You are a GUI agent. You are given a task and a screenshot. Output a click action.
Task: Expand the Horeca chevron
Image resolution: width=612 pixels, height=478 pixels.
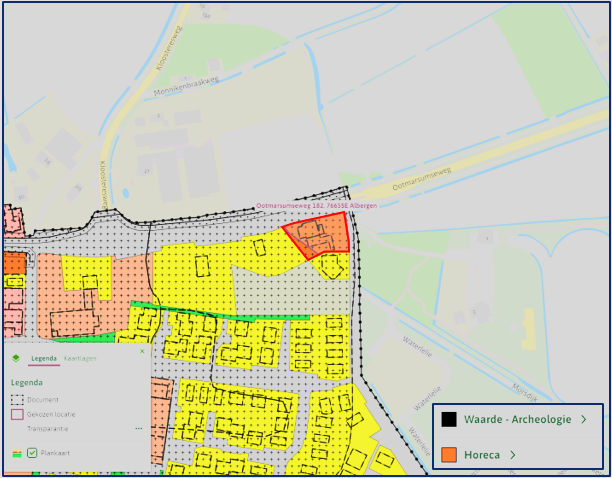pyautogui.click(x=513, y=455)
